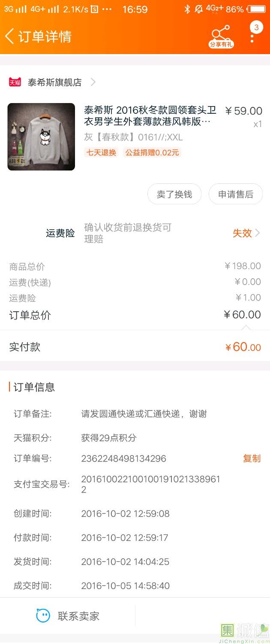Tap the battery icon in status bar
270x644 pixels.
tap(256, 9)
